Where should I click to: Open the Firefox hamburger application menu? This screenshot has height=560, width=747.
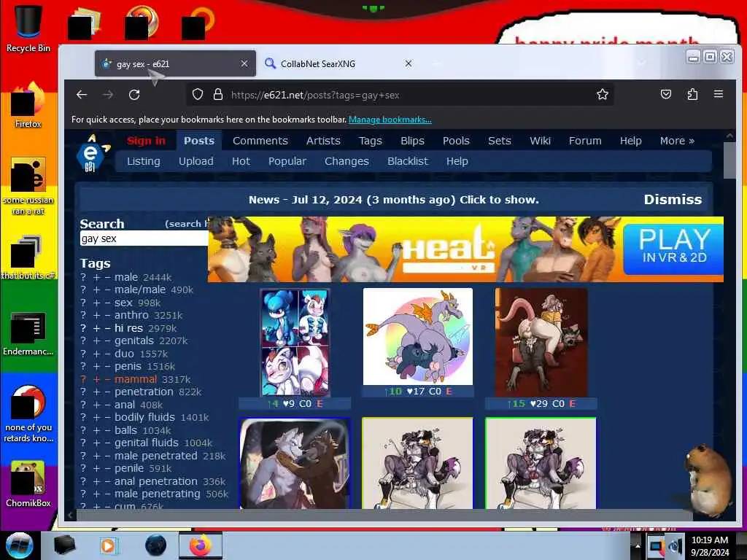click(719, 94)
